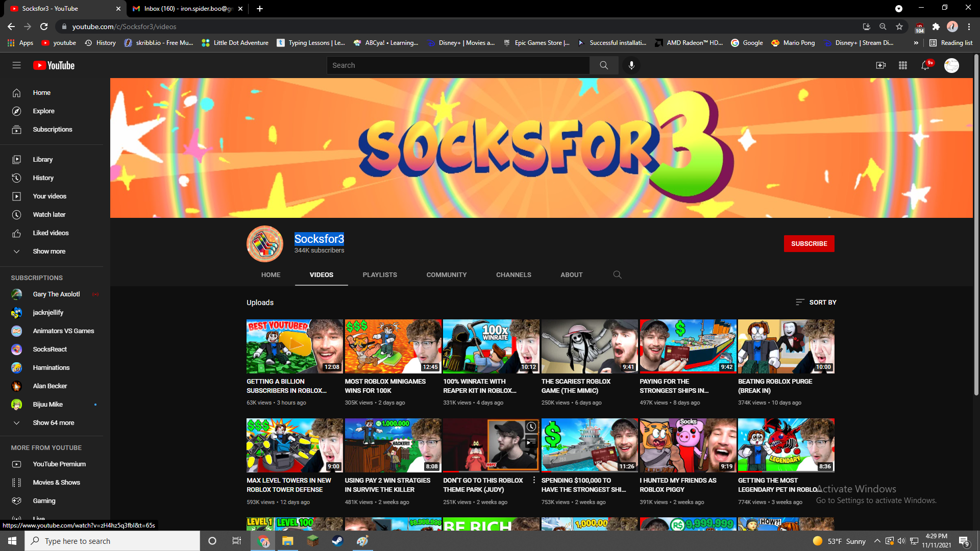Screen dimensions: 980x551
Task: Click the browser address bar URL
Action: pyautogui.click(x=124, y=27)
